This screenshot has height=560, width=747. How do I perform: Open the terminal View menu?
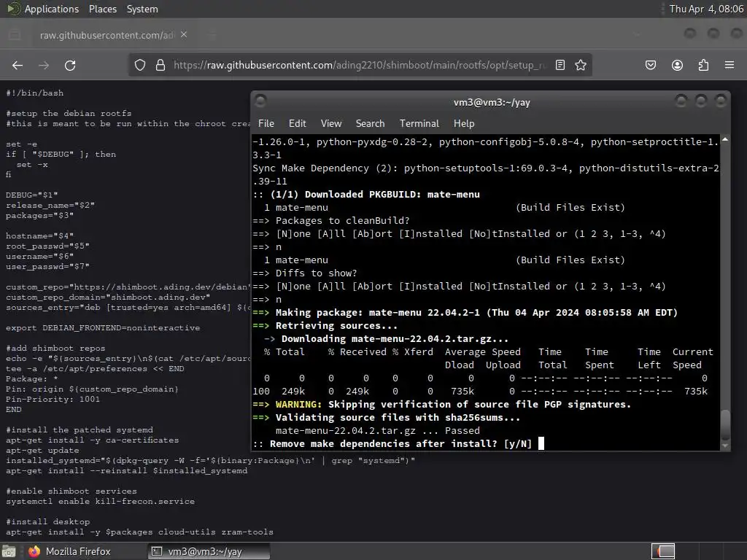(331, 123)
